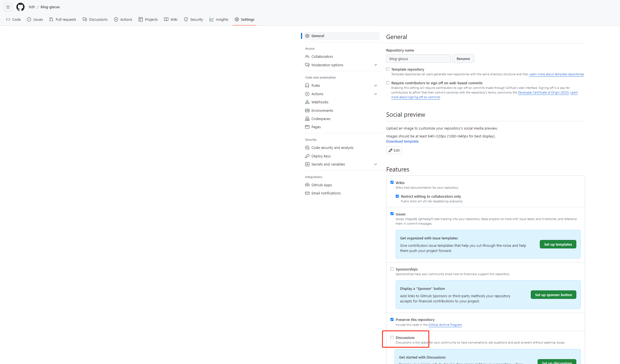Click the Rules sidebar icon

coord(307,85)
